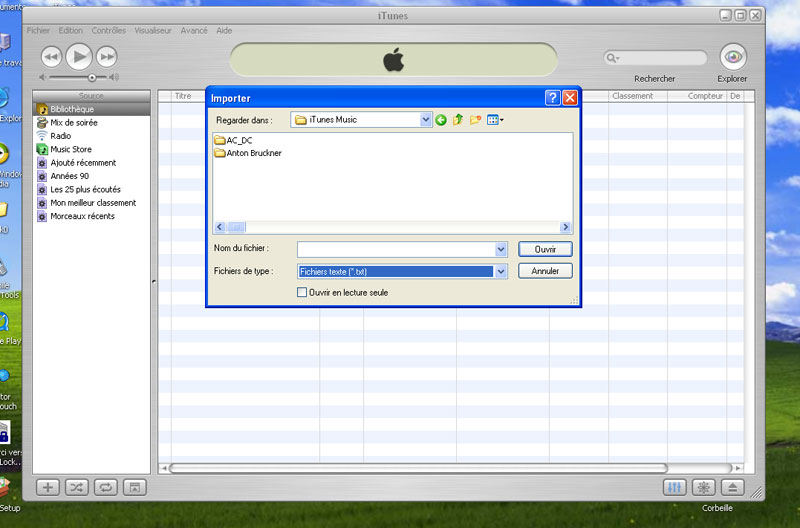This screenshot has height=528, width=800.
Task: Create a new folder in Importer dialog
Action: [476, 120]
